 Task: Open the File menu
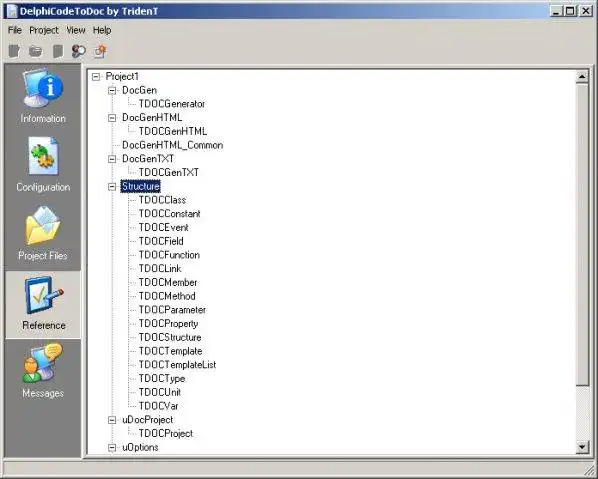coord(15,30)
